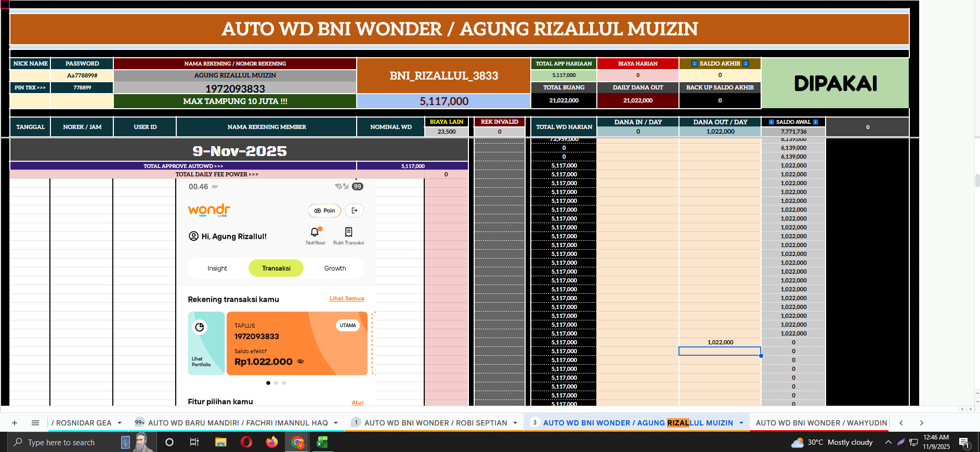This screenshot has height=452, width=980.
Task: Launch Firefox from the taskbar
Action: click(x=271, y=442)
